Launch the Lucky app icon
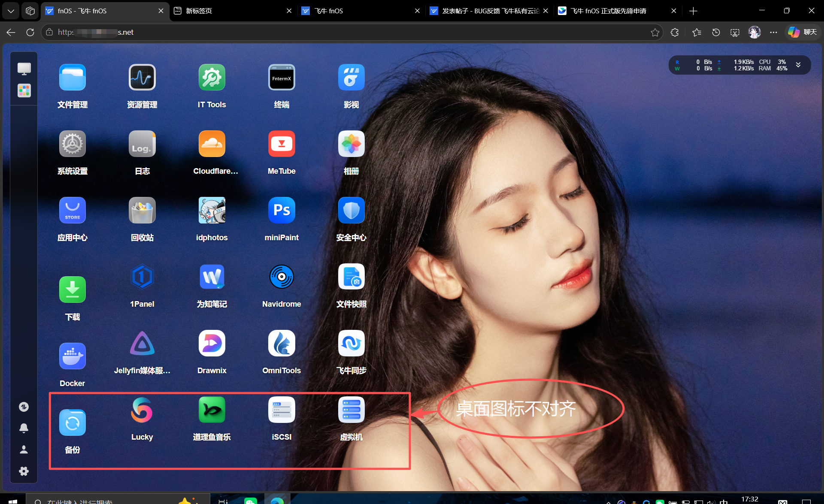The height and width of the screenshot is (504, 824). (142, 410)
